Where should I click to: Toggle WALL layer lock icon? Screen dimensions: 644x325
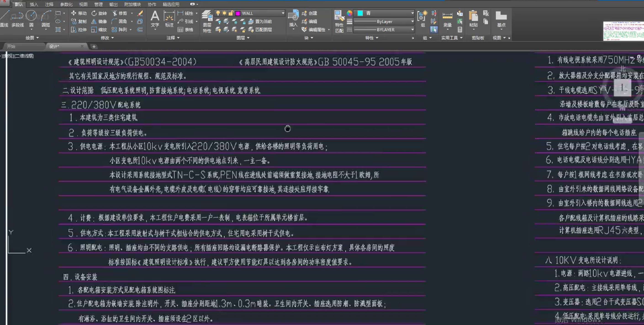pos(231,13)
